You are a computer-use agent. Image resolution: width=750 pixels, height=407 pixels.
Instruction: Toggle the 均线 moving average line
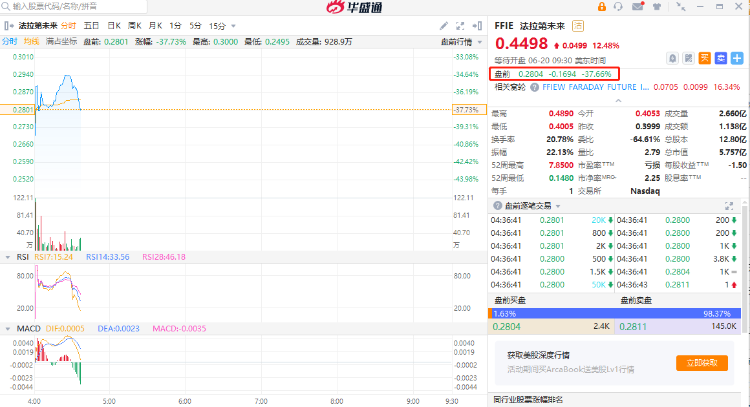point(31,41)
